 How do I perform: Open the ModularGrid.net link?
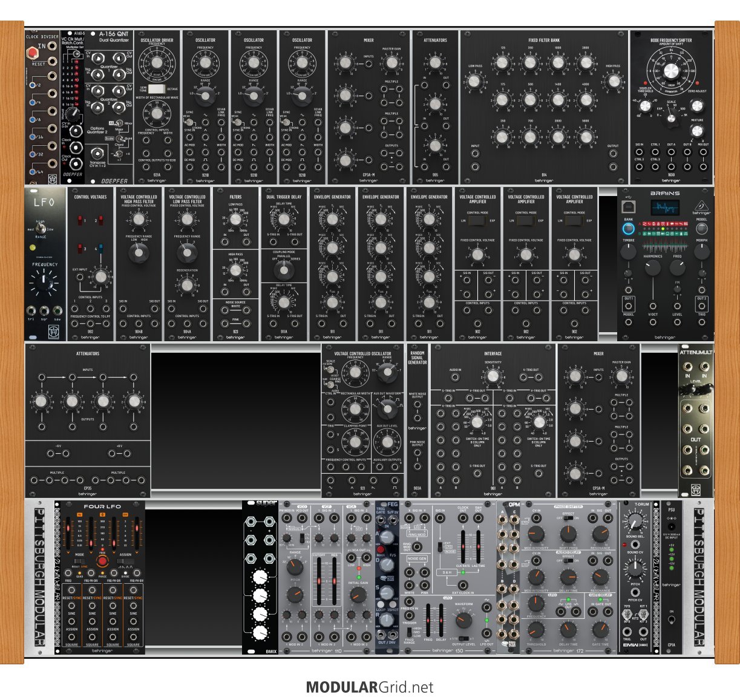point(370,687)
